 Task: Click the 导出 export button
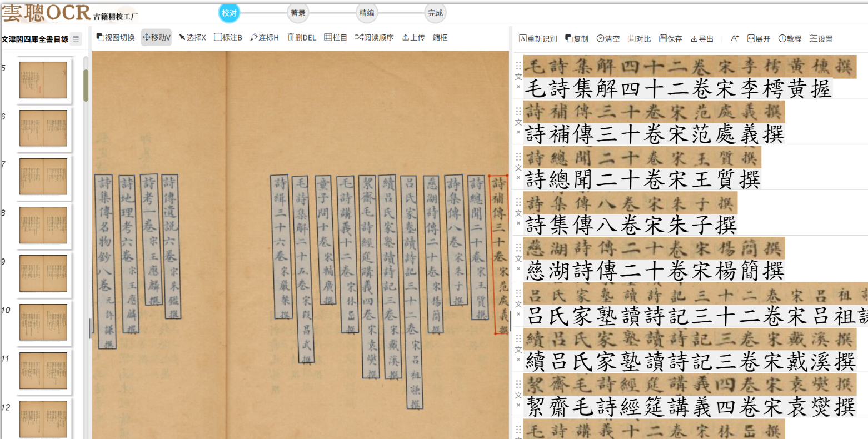[702, 38]
